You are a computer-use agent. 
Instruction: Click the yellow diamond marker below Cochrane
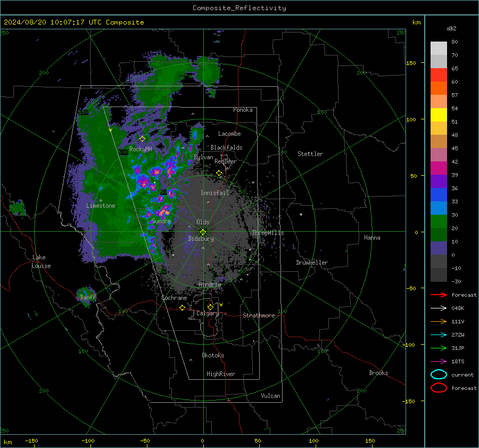point(183,307)
